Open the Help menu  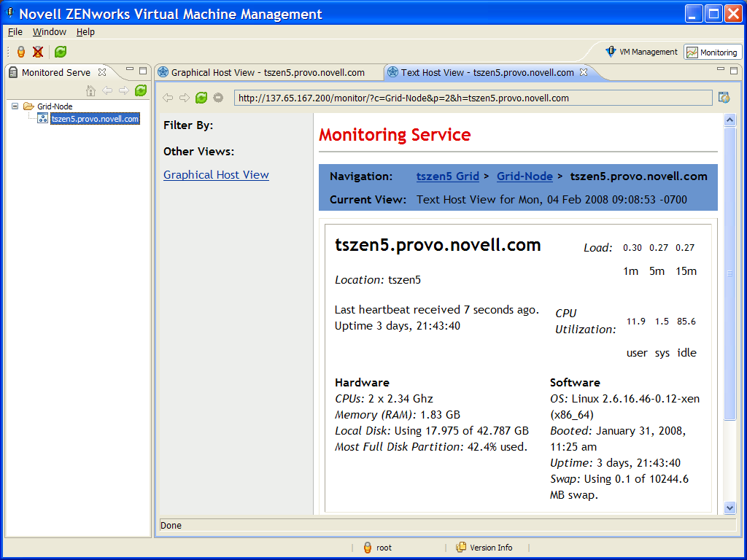point(86,32)
